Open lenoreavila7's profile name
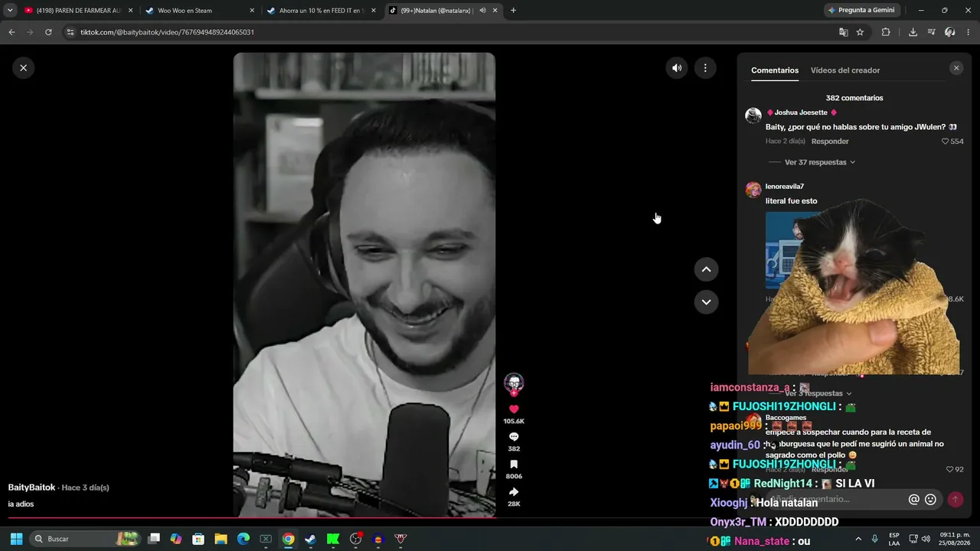The width and height of the screenshot is (980, 551). 785,187
